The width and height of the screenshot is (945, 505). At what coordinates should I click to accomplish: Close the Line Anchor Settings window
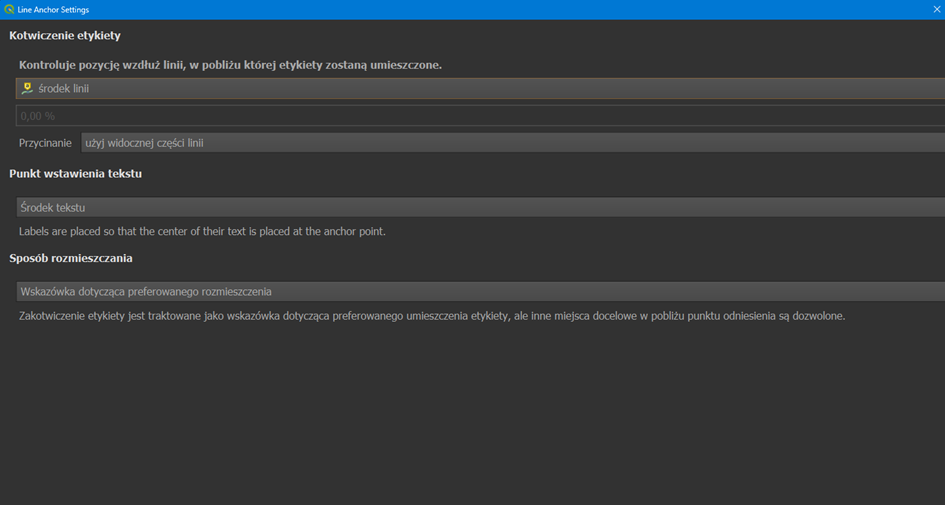[936, 9]
